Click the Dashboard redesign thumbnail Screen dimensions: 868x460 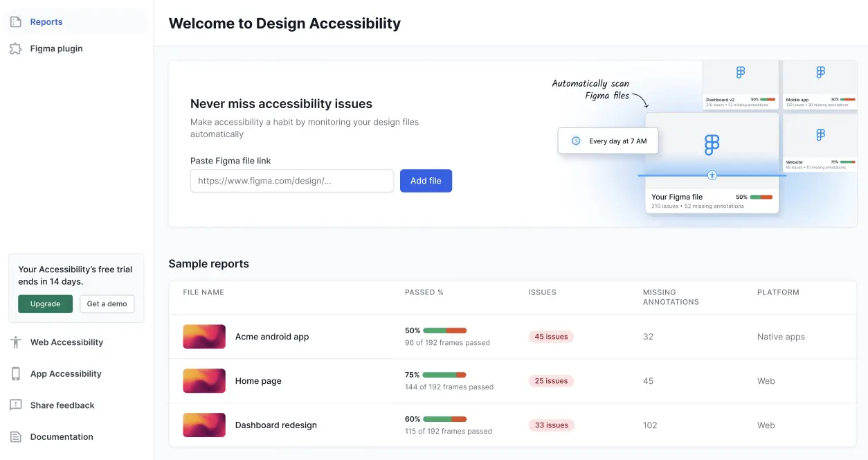[x=204, y=425]
